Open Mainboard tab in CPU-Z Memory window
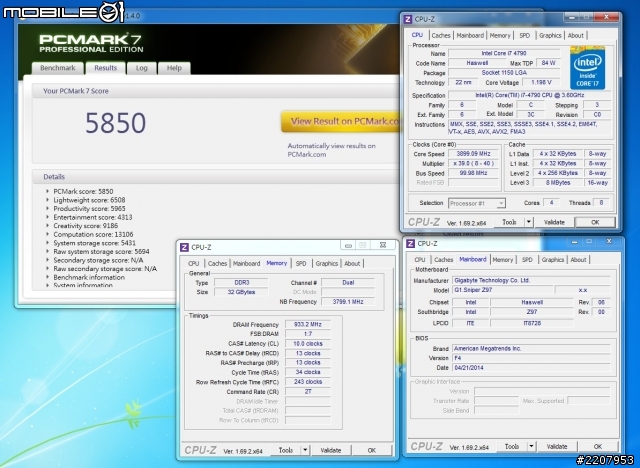The height and width of the screenshot is (468, 640). coord(247,264)
